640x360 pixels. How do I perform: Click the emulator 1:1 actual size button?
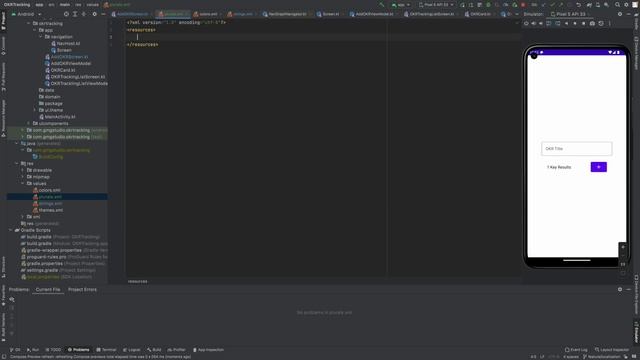[x=623, y=264]
